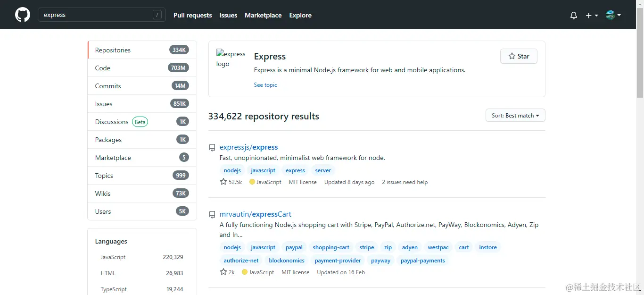644x295 pixels.
Task: Select the Code results filter
Action: pos(103,68)
